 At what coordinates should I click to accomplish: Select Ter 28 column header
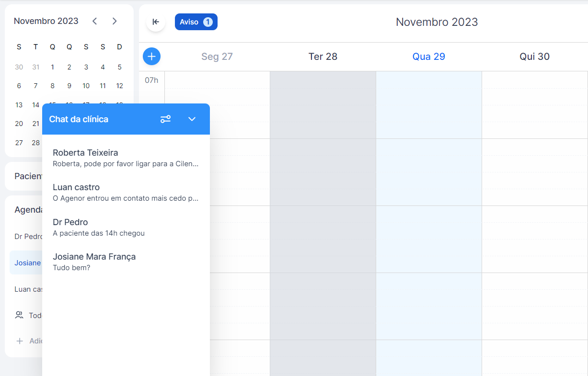[x=323, y=57]
